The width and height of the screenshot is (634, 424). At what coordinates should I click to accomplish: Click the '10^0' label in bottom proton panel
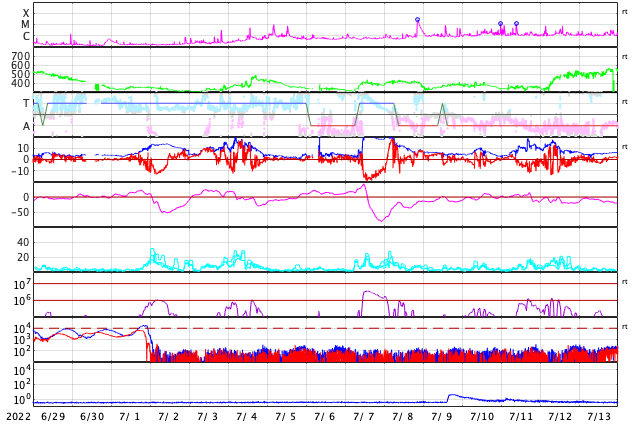(x=22, y=400)
